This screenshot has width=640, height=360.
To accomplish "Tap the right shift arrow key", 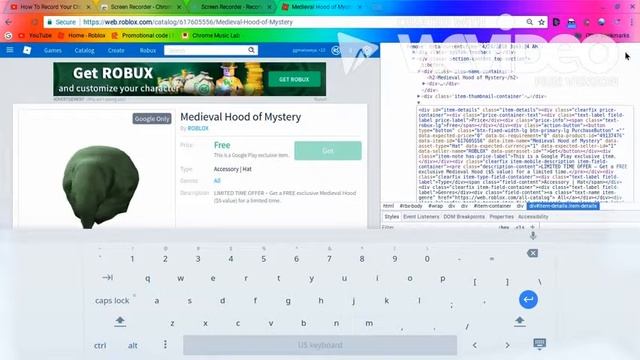I will coord(520,321).
